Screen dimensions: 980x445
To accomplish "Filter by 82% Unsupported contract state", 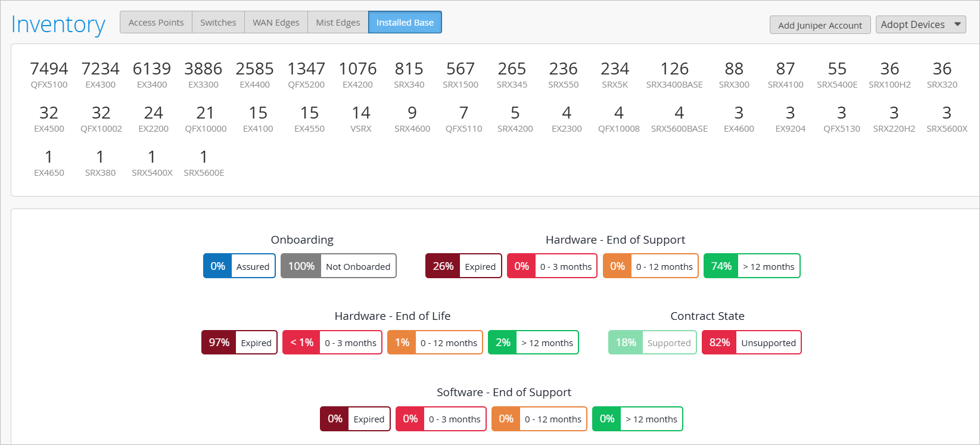I will (x=752, y=343).
